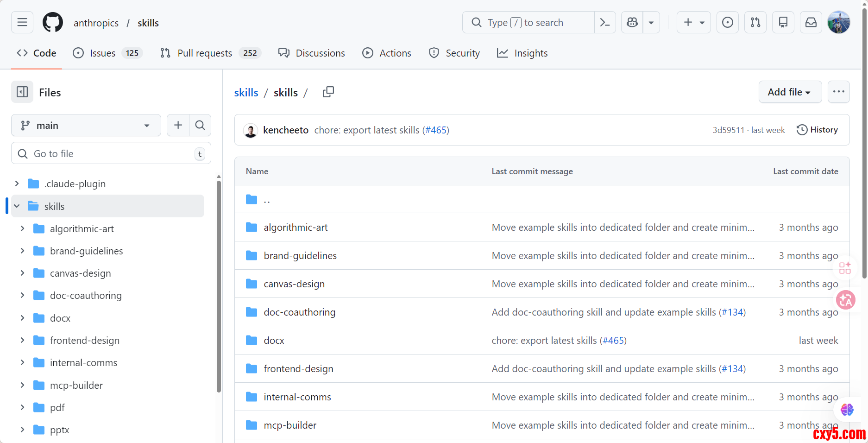
Task: Open the hamburger navigation menu
Action: (x=22, y=22)
